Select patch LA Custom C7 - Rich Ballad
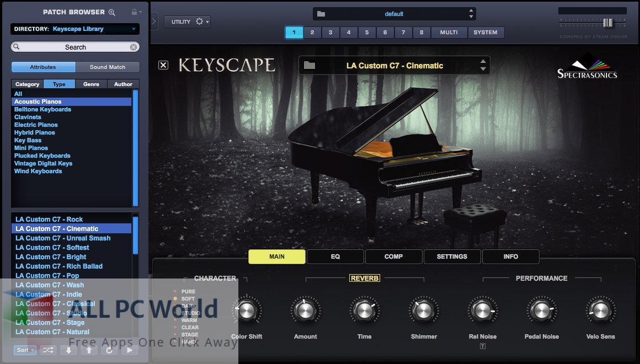The image size is (640, 364). coord(59,266)
